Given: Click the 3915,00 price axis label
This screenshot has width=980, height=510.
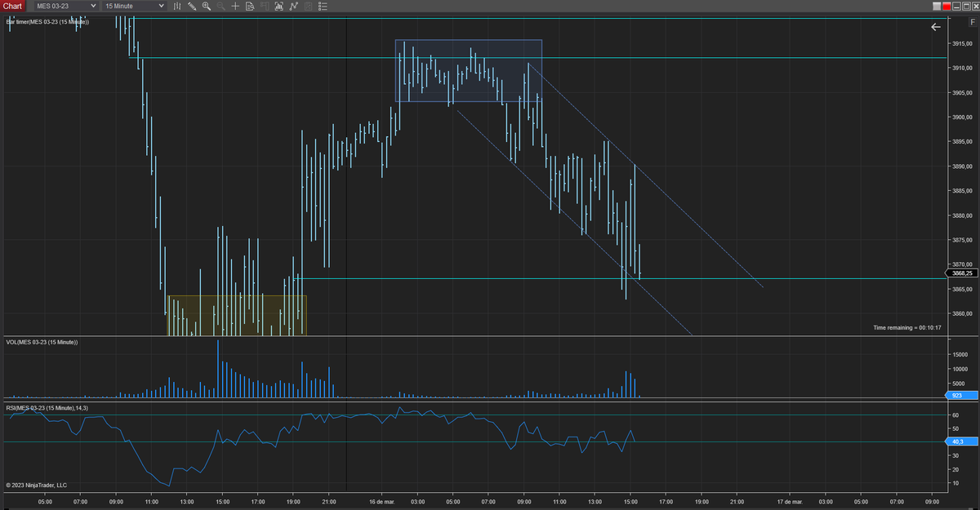Looking at the screenshot, I should tap(960, 43).
